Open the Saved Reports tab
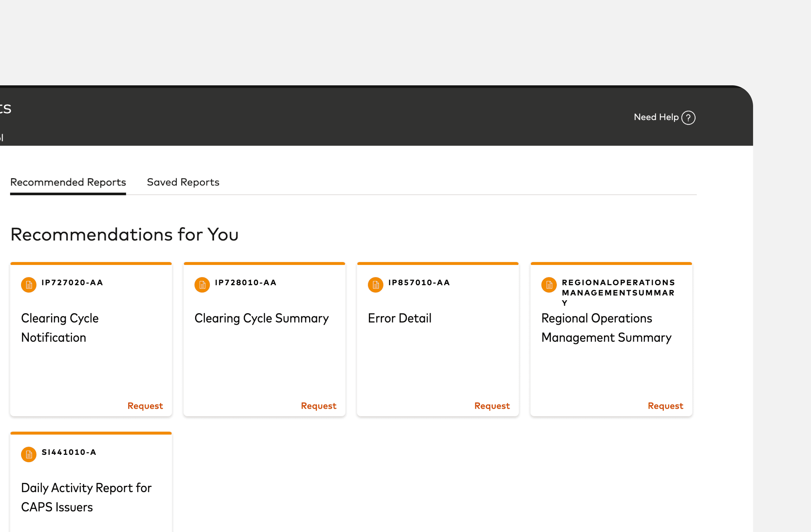The image size is (811, 532). click(x=183, y=182)
